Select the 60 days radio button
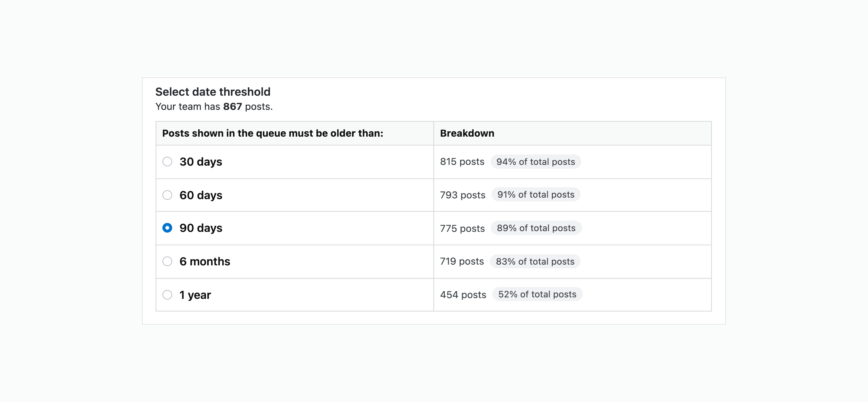 (167, 195)
